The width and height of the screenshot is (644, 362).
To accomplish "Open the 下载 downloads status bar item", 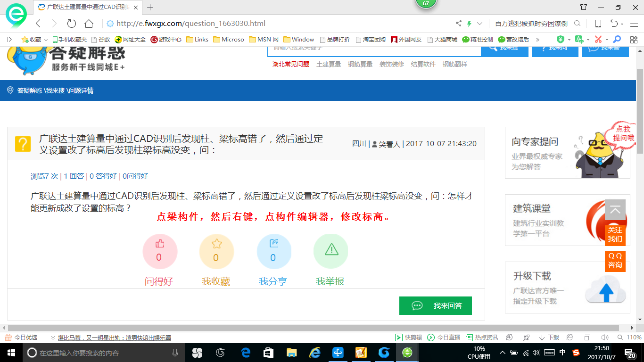I will pos(549,337).
